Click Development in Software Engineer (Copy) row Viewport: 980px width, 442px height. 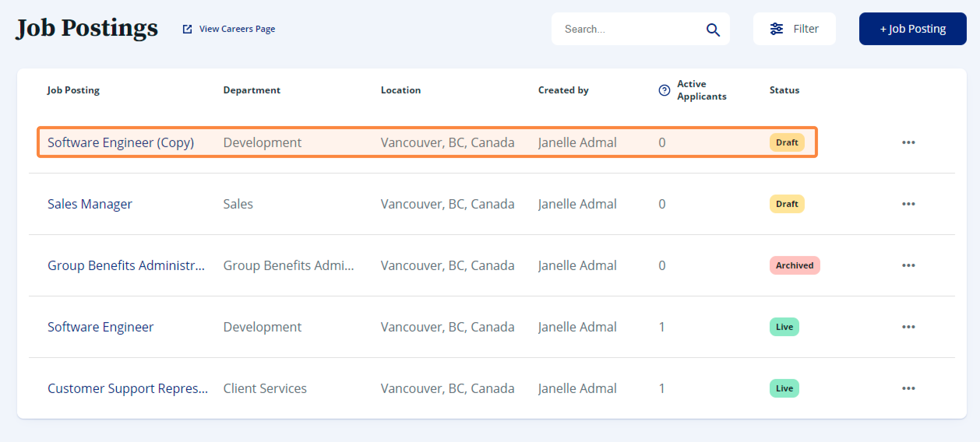pos(262,142)
